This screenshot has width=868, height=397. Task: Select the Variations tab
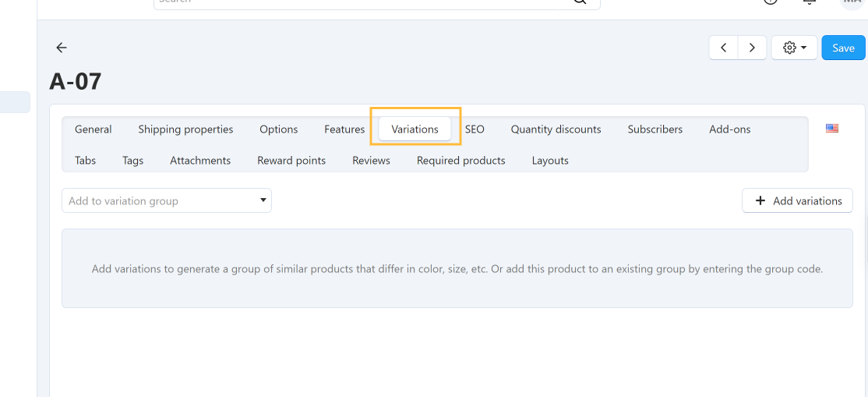click(x=415, y=129)
